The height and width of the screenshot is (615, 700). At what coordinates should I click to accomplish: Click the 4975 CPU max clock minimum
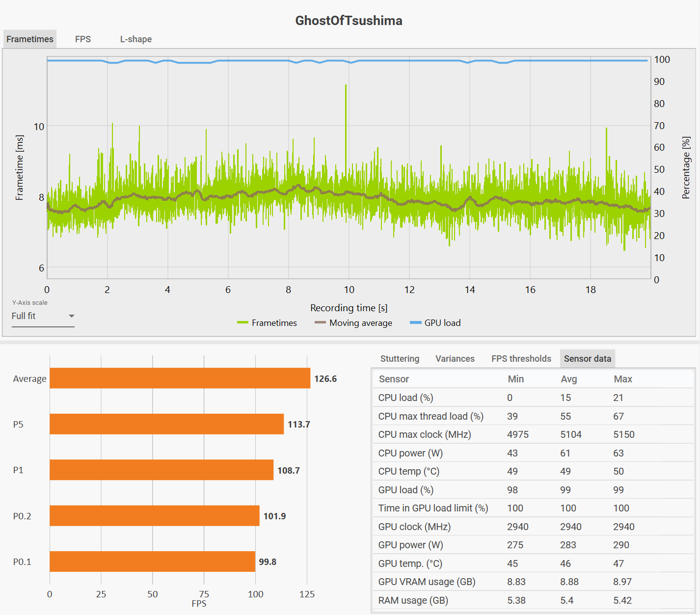(518, 434)
